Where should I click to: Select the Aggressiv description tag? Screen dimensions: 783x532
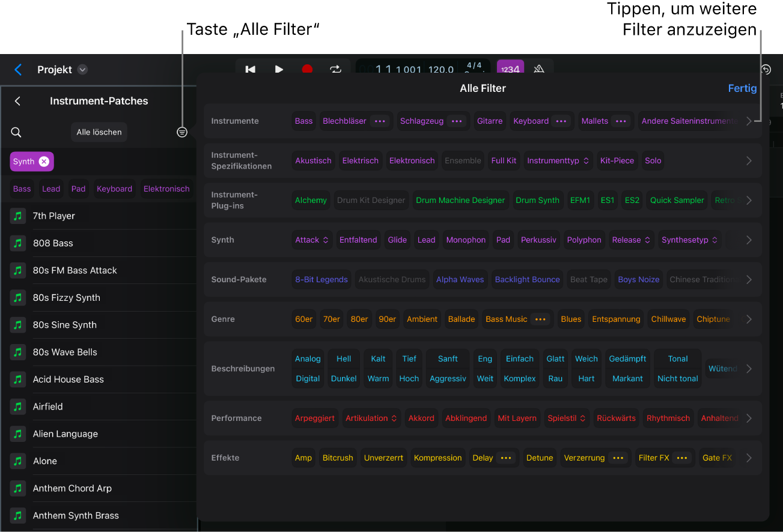(448, 379)
